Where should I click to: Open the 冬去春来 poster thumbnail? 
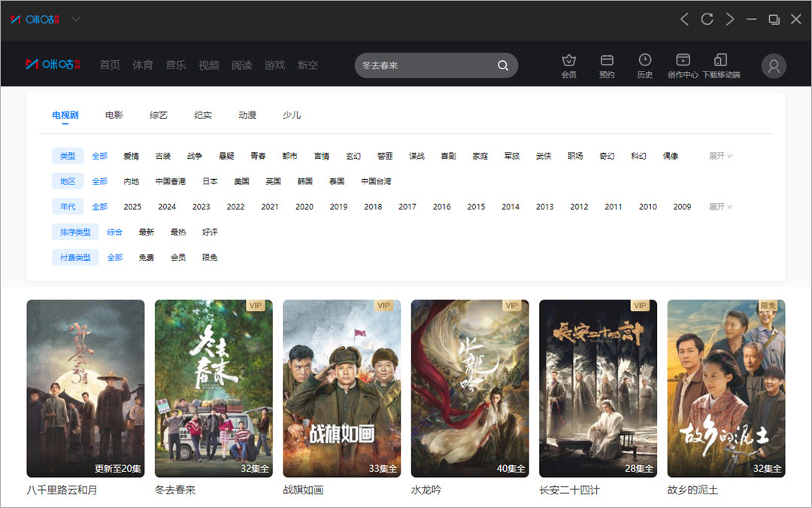(214, 388)
